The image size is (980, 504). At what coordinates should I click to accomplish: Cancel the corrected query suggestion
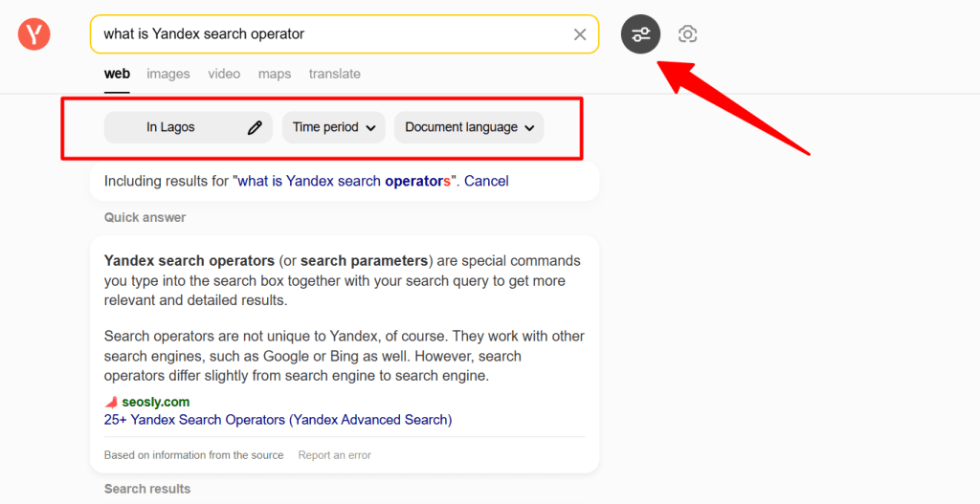pyautogui.click(x=486, y=181)
